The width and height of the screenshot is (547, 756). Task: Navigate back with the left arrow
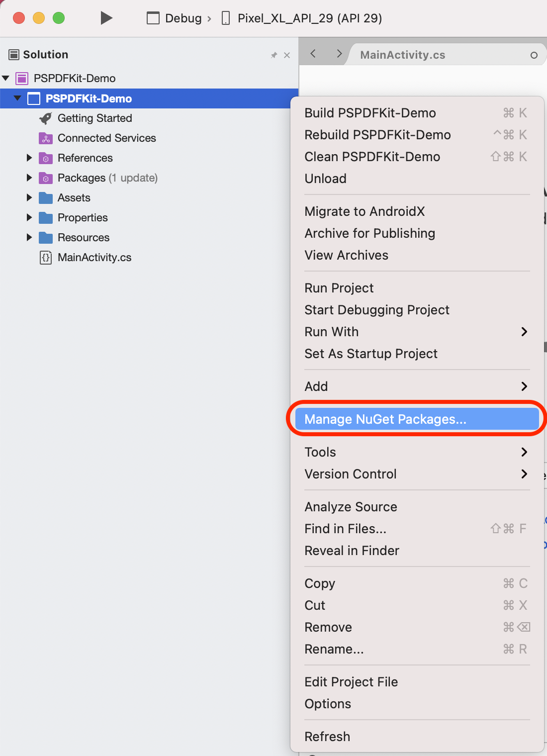click(x=313, y=54)
